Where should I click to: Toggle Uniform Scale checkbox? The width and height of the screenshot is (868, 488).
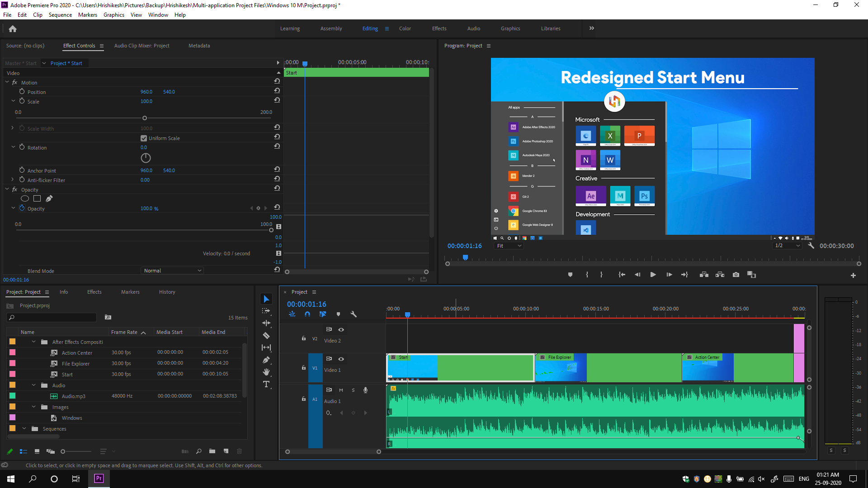(144, 138)
